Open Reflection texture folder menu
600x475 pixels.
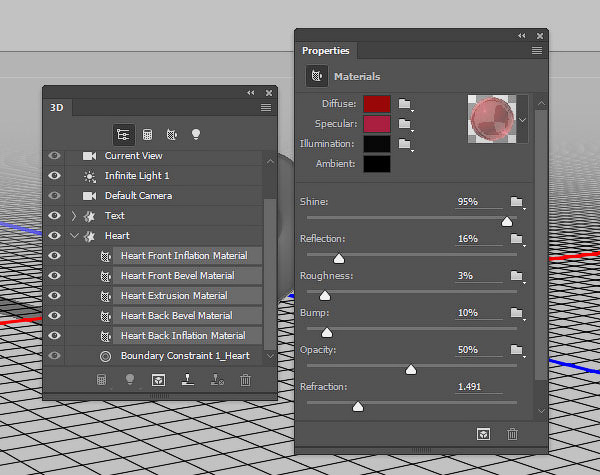tap(517, 239)
